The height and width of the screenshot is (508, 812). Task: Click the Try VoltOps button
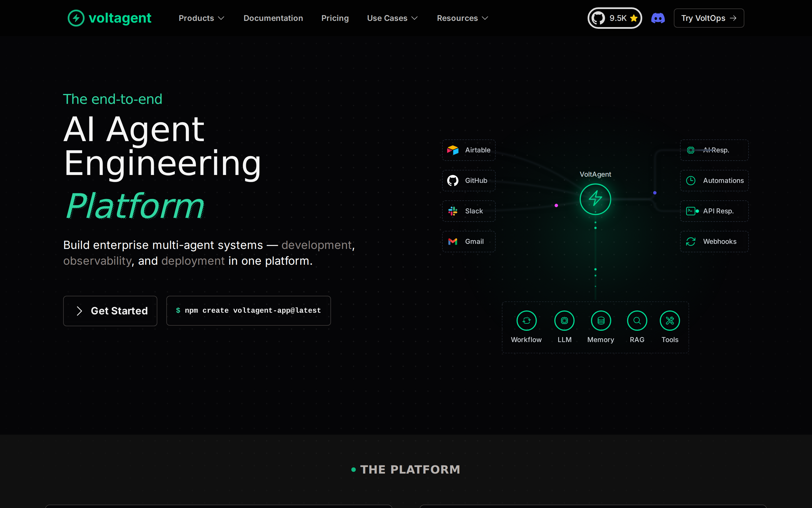(x=709, y=18)
